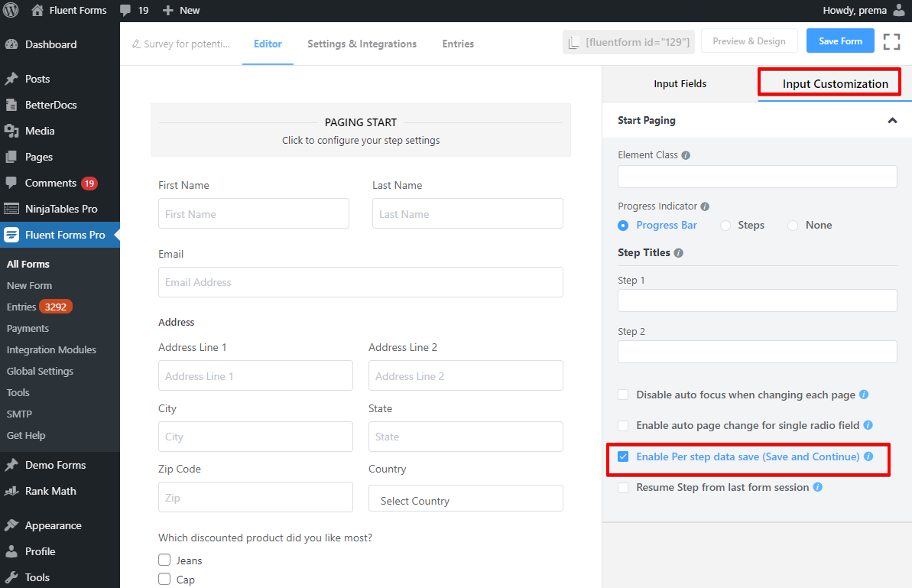
Task: Open SMTP submenu link
Action: tap(19, 414)
